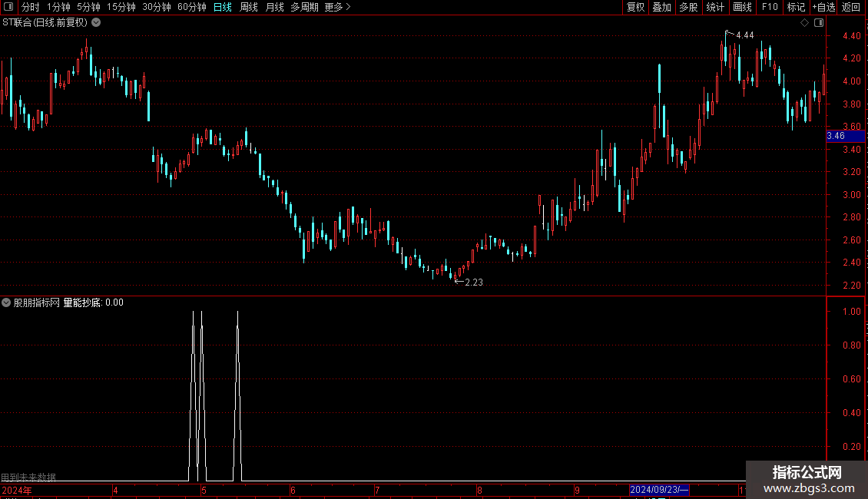Viewport: 868px width, 499px height.
Task: Select the 1分钟 period
Action: (x=58, y=7)
